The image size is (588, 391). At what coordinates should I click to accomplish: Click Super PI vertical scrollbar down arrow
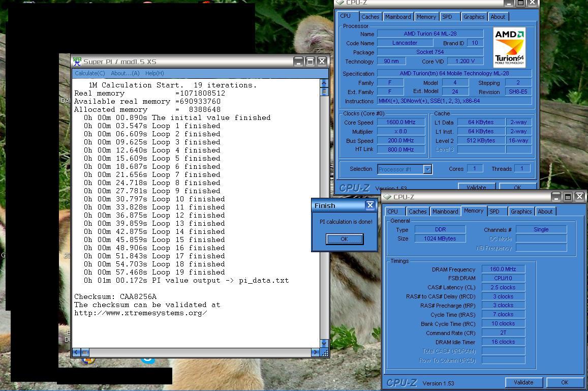pos(324,343)
